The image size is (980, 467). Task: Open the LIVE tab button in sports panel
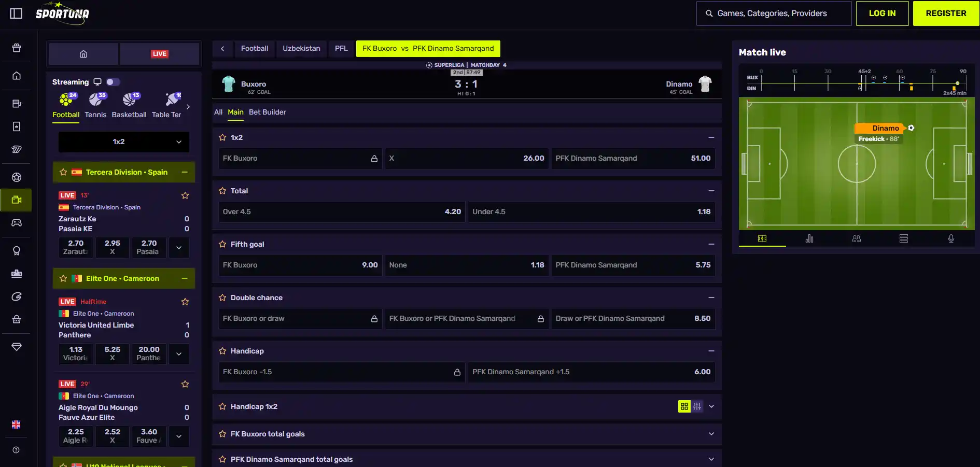160,54
